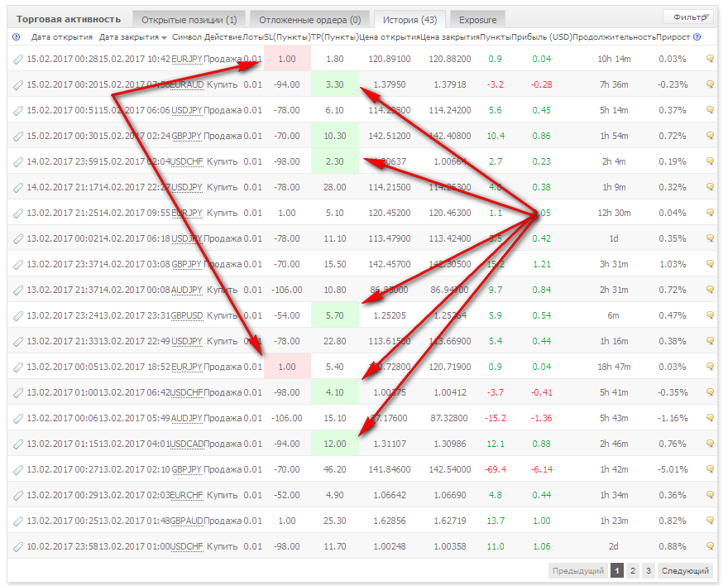Click profit value -6.14

541,469
